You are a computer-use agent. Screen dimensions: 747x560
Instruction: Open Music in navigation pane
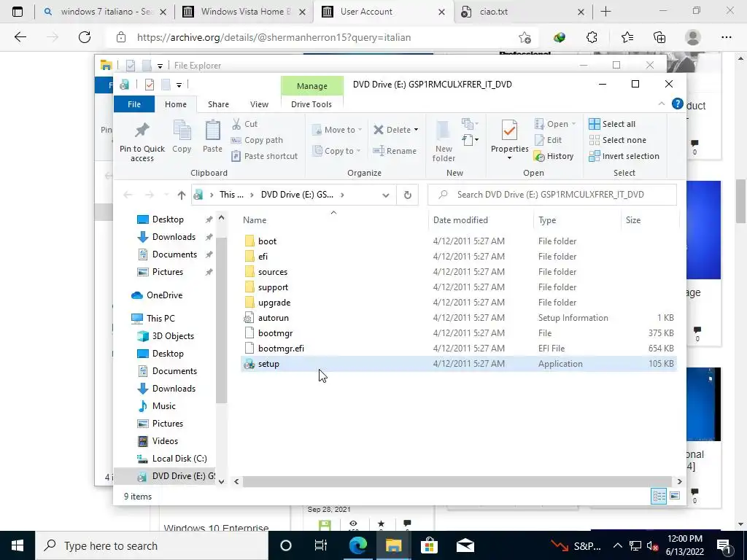[164, 405]
